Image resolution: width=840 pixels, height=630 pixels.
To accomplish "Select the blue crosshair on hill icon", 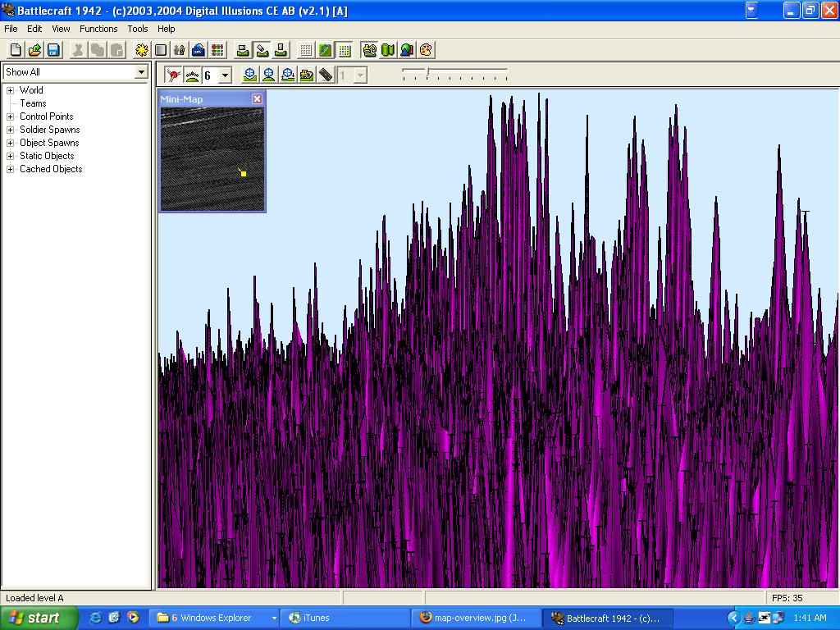I will pyautogui.click(x=268, y=75).
